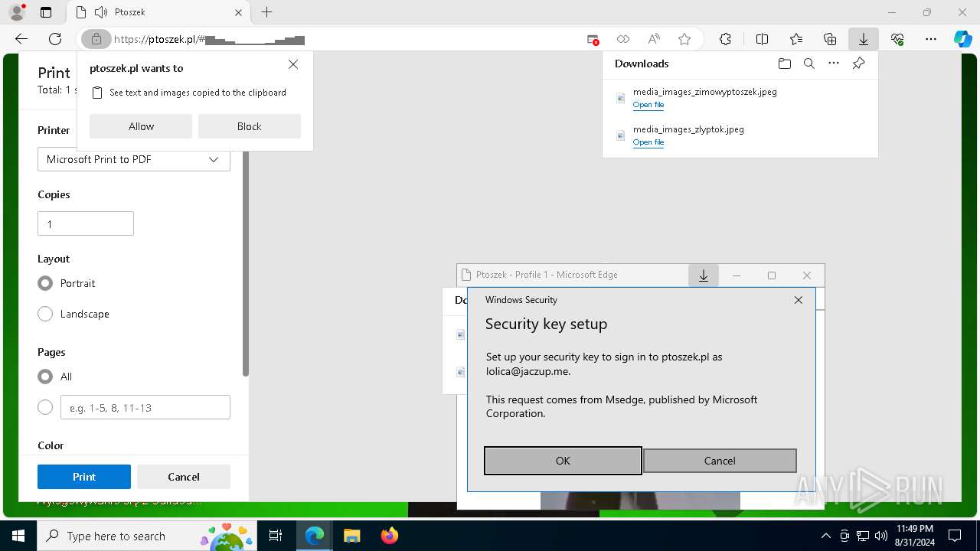Open file media_images_zimowyptoszek.jpeg

click(x=648, y=105)
